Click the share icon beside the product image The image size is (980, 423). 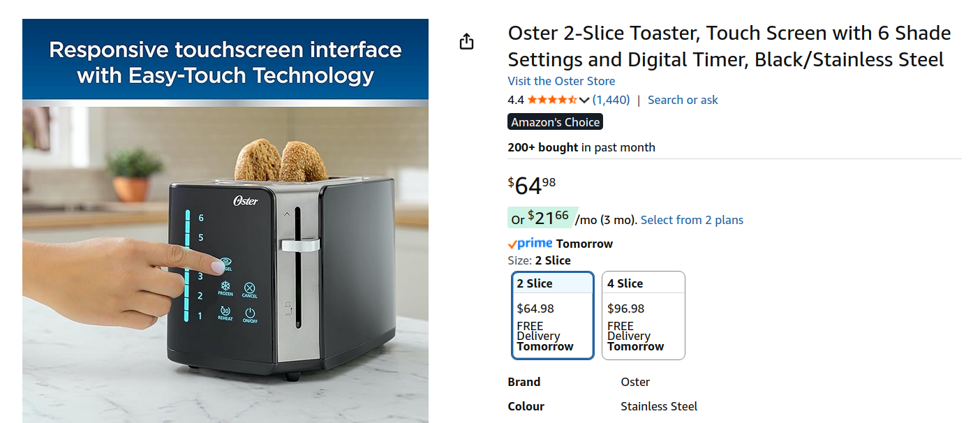466,42
